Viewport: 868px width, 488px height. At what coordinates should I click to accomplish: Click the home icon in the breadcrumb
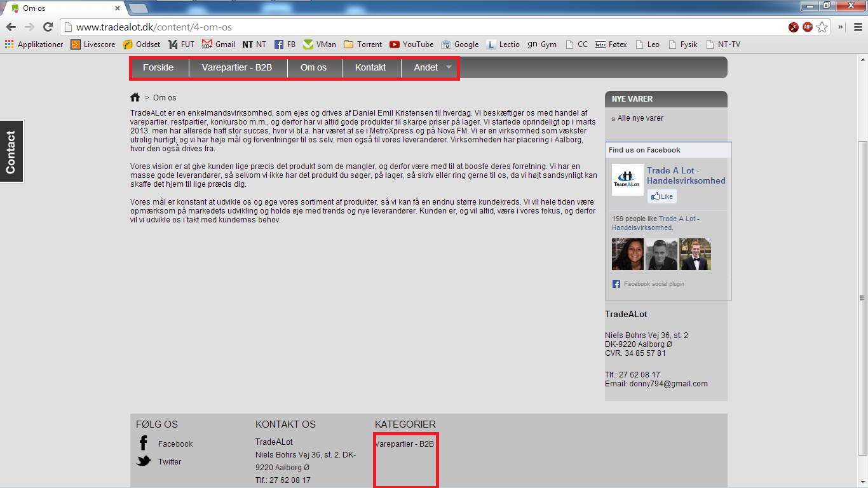(x=135, y=97)
